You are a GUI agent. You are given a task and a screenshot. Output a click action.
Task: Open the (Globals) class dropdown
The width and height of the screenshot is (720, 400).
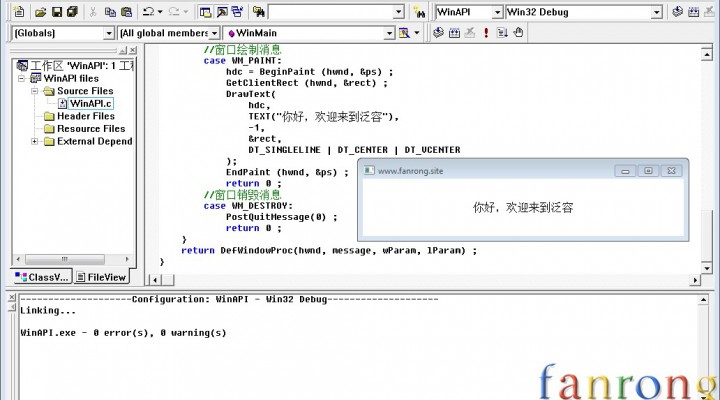click(108, 33)
